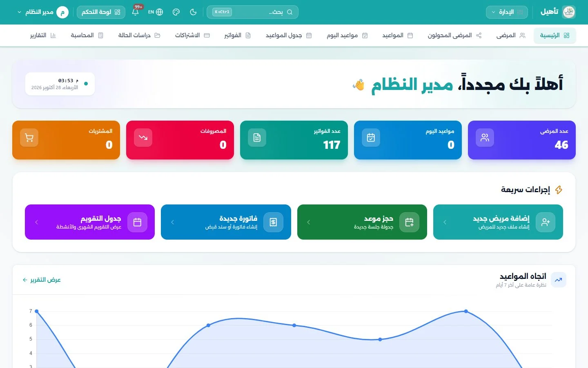Open the جدول المواعيد tab
This screenshot has height=368, width=588.
[289, 36]
